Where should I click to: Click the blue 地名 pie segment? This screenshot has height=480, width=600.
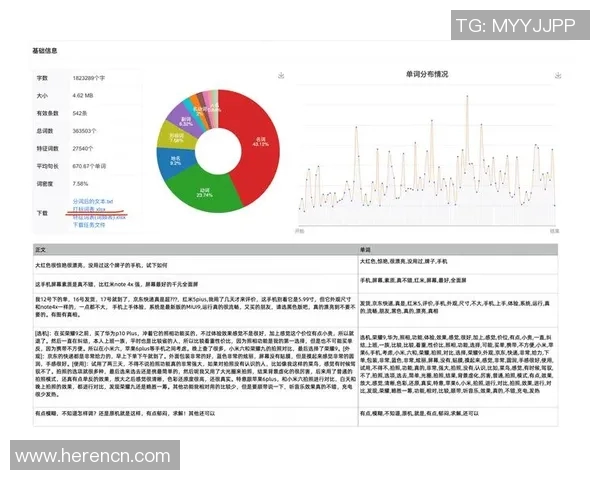pyautogui.click(x=177, y=158)
